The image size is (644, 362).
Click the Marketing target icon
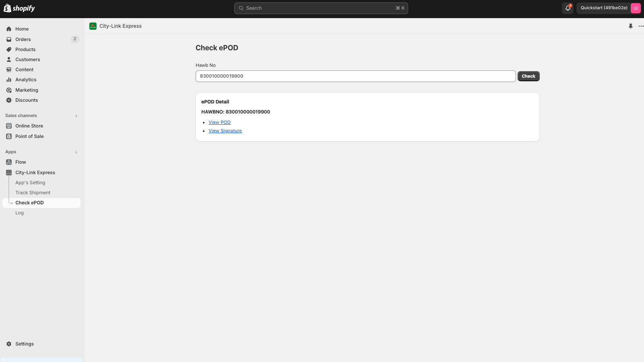9,90
